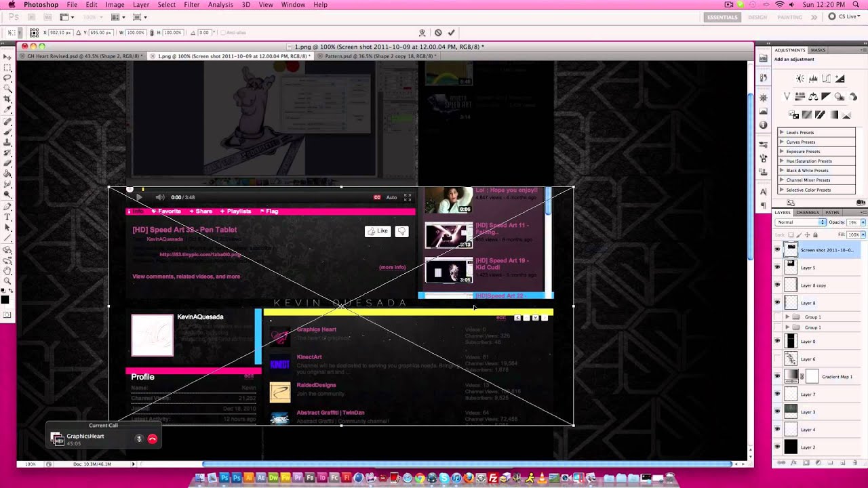Hide Layer 8 copy using its eye icon
The image size is (868, 488).
click(x=777, y=285)
